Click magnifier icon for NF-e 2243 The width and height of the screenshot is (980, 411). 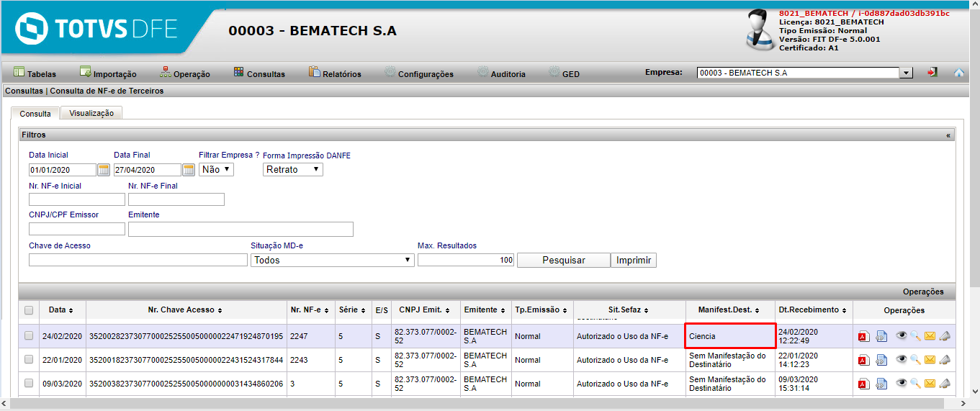pyautogui.click(x=915, y=359)
